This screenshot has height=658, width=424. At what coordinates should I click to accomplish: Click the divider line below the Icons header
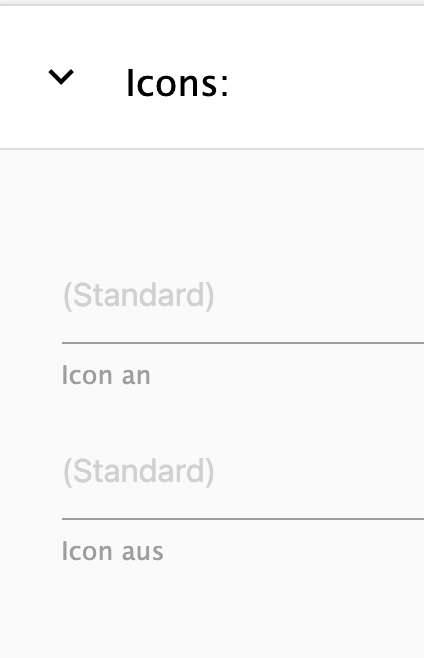click(x=212, y=149)
